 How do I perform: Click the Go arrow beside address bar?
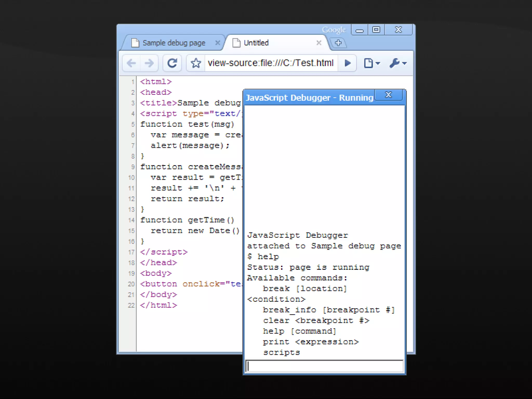(348, 63)
